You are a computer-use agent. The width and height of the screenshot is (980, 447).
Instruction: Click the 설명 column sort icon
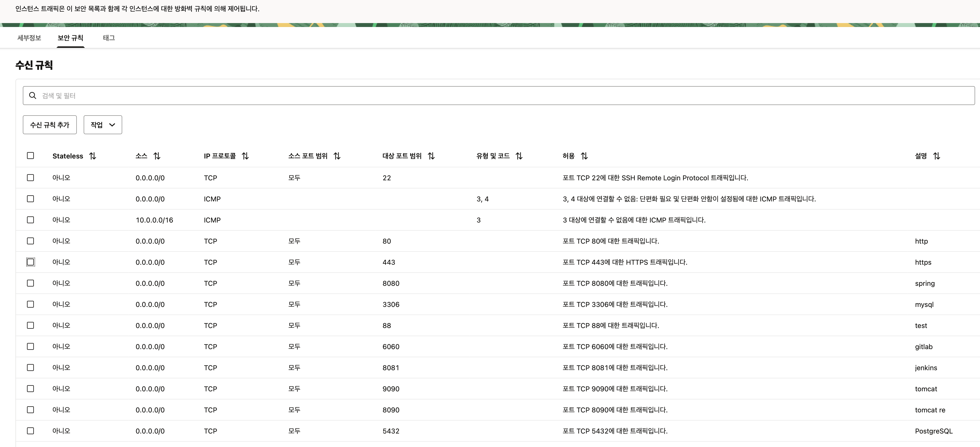937,156
